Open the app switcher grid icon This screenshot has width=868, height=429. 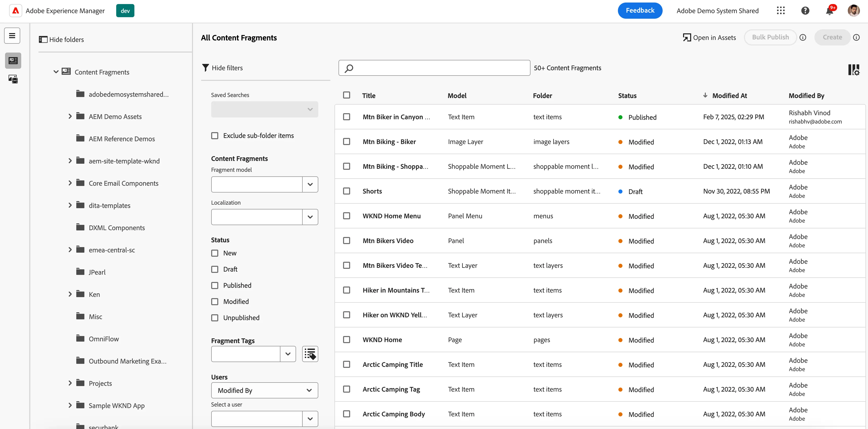[x=781, y=11]
